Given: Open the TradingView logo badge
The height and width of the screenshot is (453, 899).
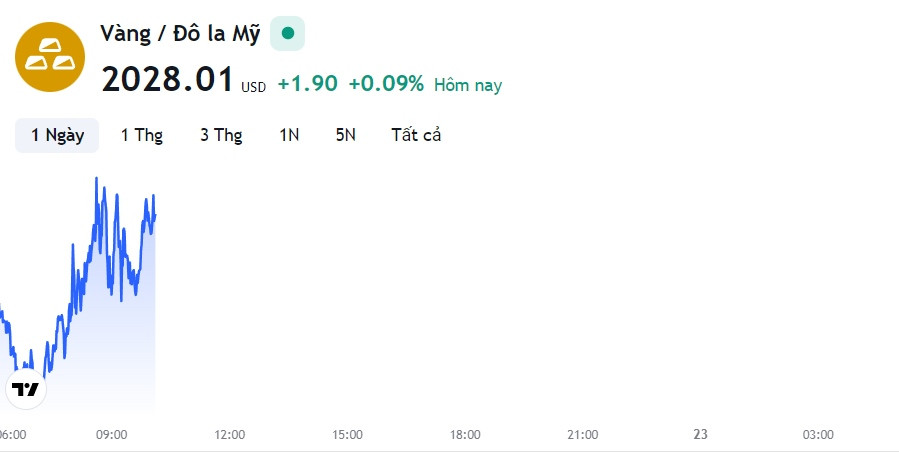Looking at the screenshot, I should (x=26, y=389).
